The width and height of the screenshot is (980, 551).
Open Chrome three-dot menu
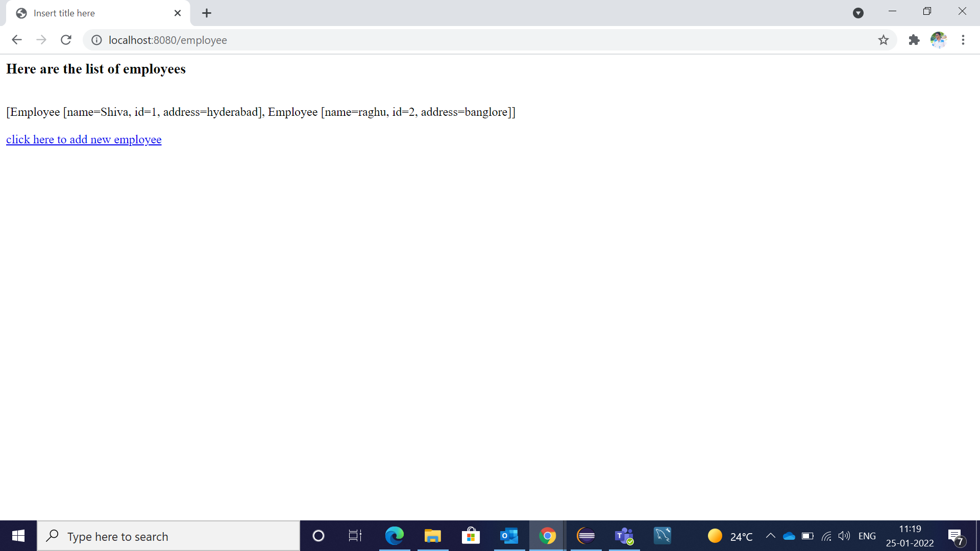(963, 40)
